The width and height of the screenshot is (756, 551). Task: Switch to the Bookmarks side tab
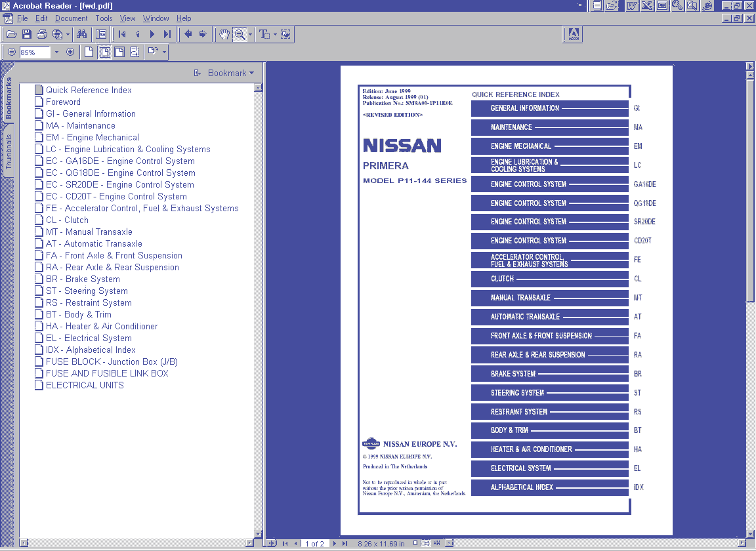(8, 98)
